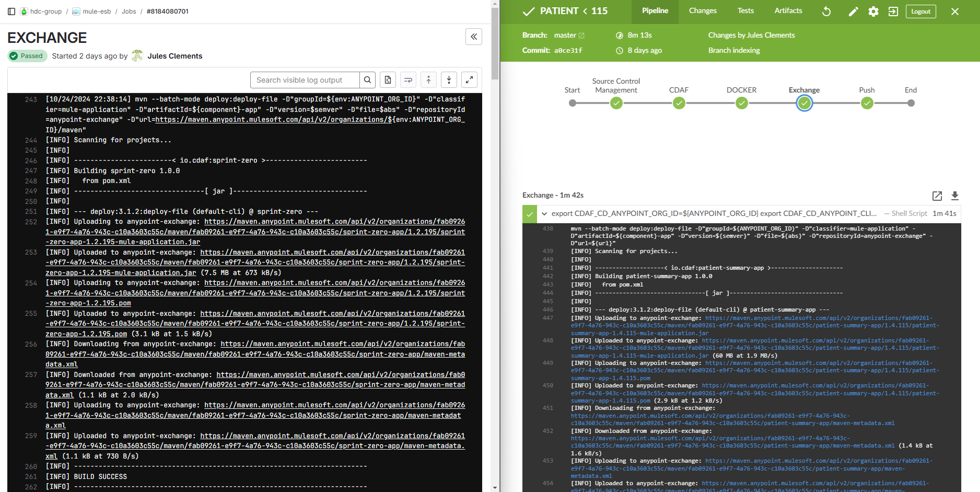Viewport: 980px width, 492px height.
Task: Jump to top of job log
Action: (x=428, y=80)
